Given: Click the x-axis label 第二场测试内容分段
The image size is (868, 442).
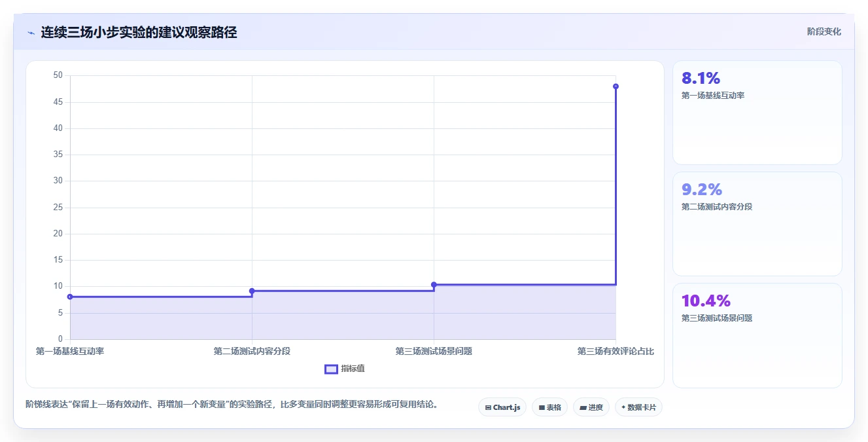Looking at the screenshot, I should (x=252, y=352).
